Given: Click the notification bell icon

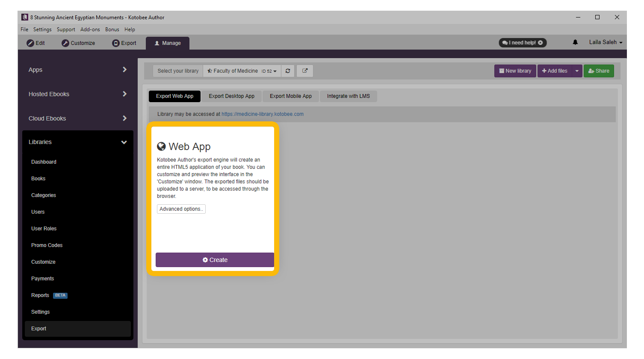Looking at the screenshot, I should (x=575, y=42).
